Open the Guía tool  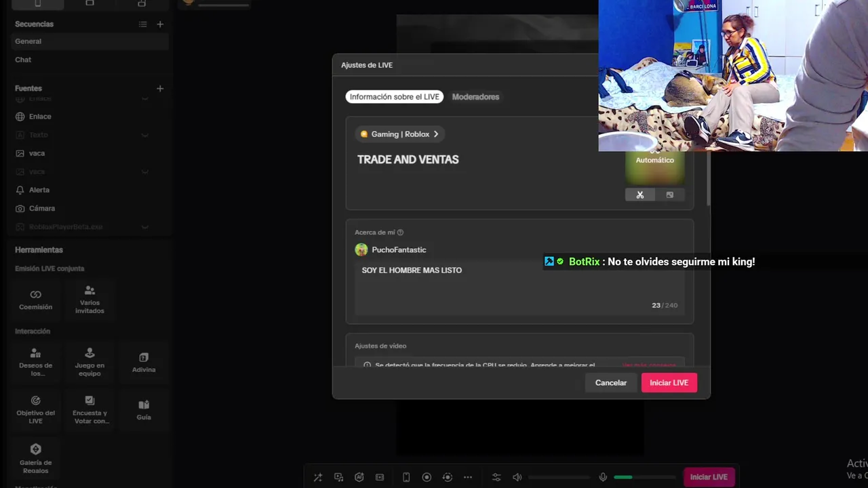(144, 409)
